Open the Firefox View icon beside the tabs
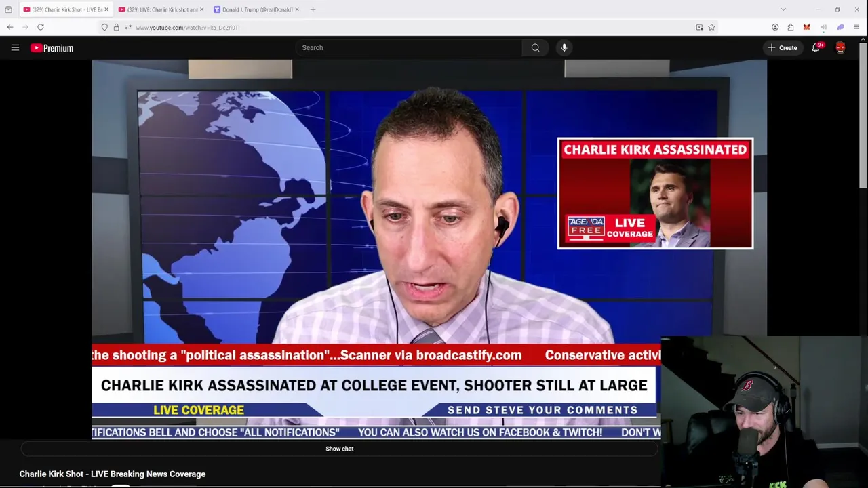Viewport: 868px width, 488px height. [x=8, y=9]
